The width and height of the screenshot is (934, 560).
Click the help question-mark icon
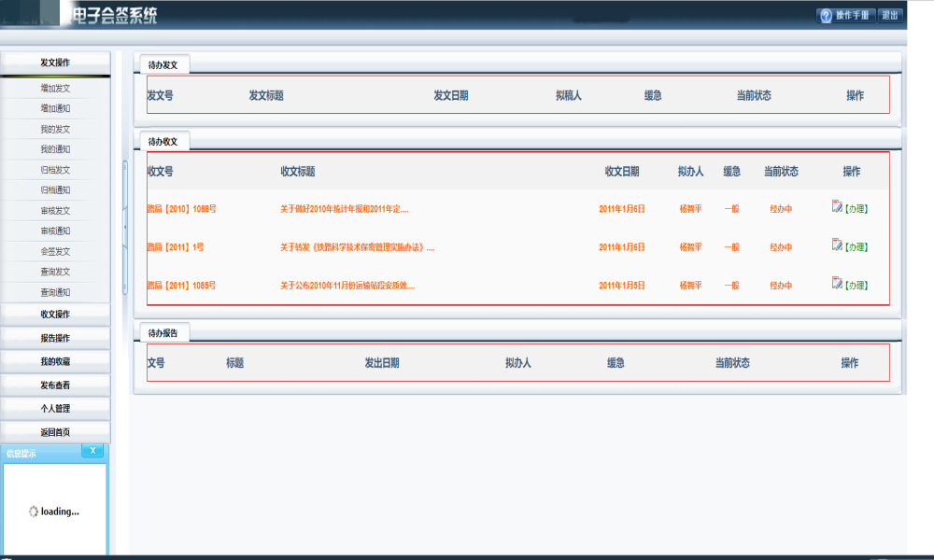tap(826, 16)
